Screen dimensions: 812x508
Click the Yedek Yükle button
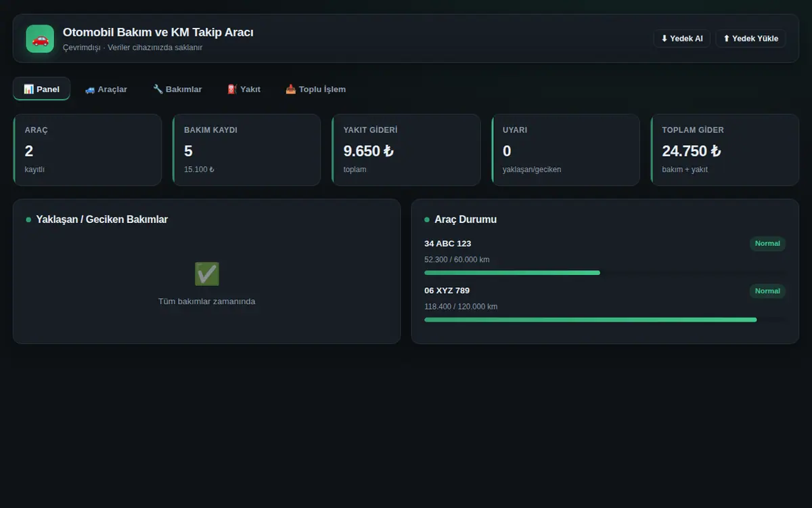750,39
